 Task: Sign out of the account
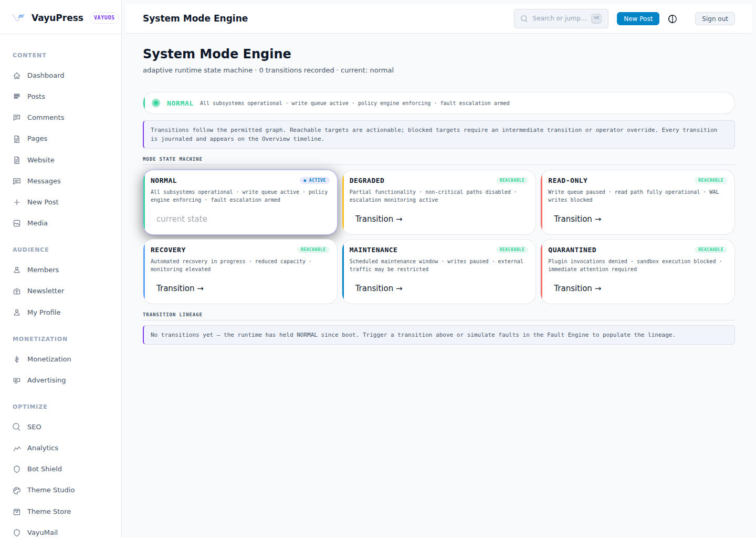click(715, 19)
